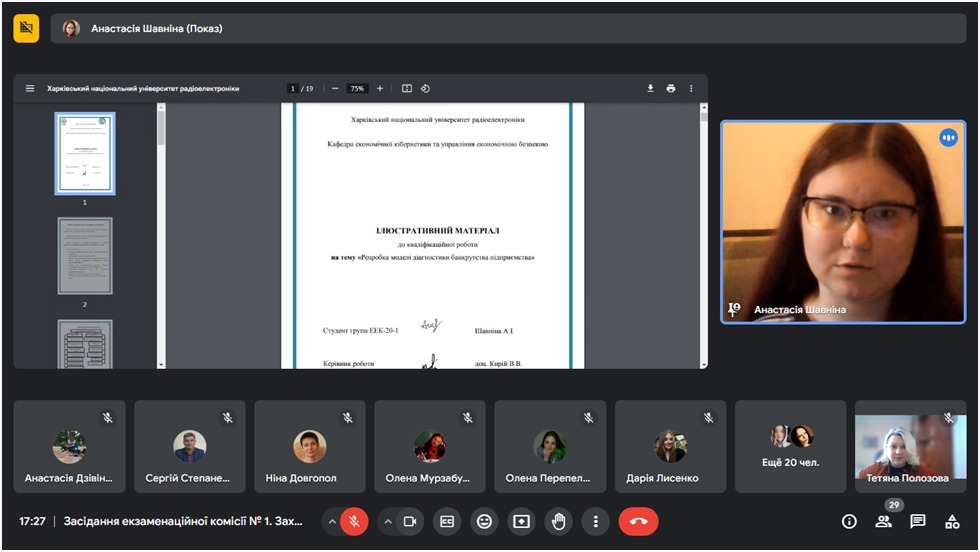
Task: Raise hand in the meeting
Action: click(x=558, y=521)
